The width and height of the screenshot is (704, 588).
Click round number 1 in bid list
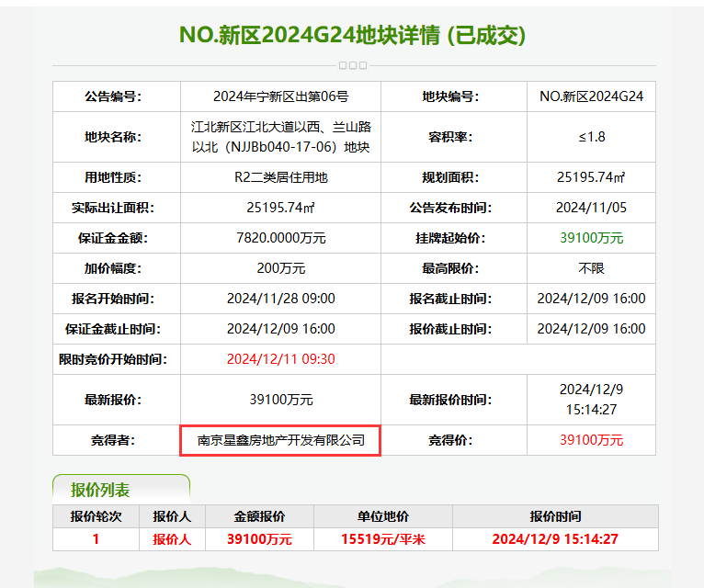click(x=96, y=539)
